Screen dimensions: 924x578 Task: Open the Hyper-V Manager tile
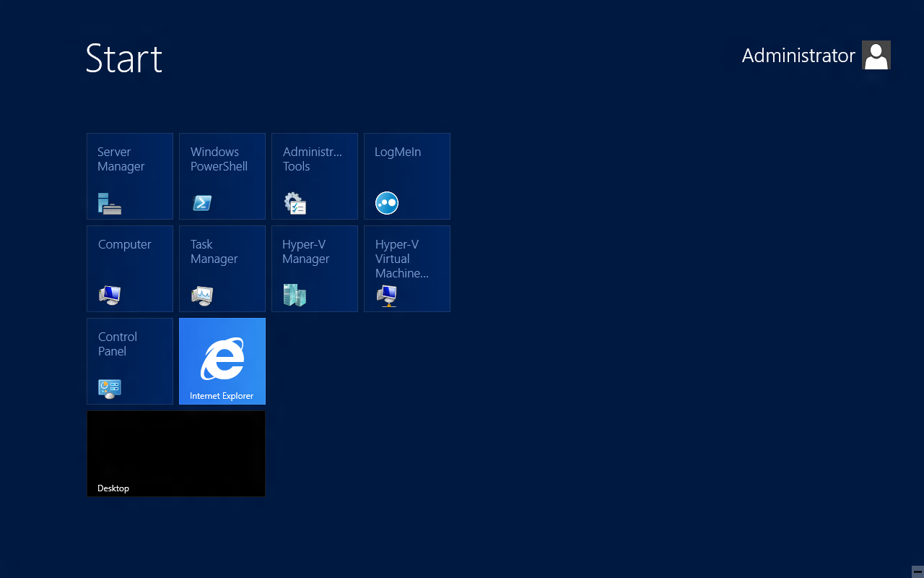point(315,269)
